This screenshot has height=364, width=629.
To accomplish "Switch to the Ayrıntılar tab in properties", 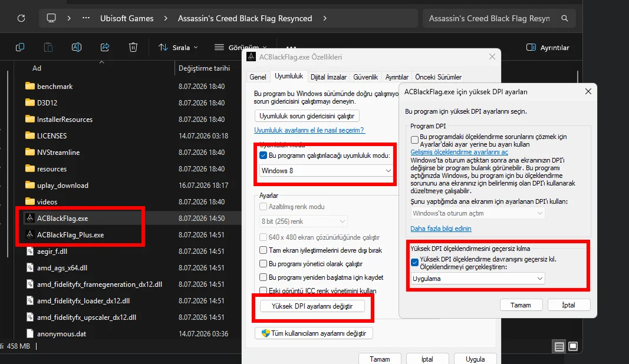I will point(397,77).
